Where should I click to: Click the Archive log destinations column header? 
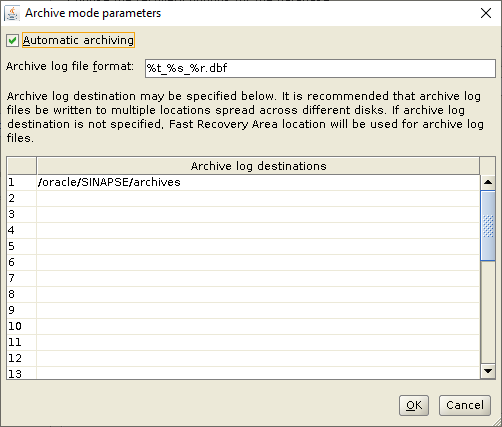click(x=258, y=166)
